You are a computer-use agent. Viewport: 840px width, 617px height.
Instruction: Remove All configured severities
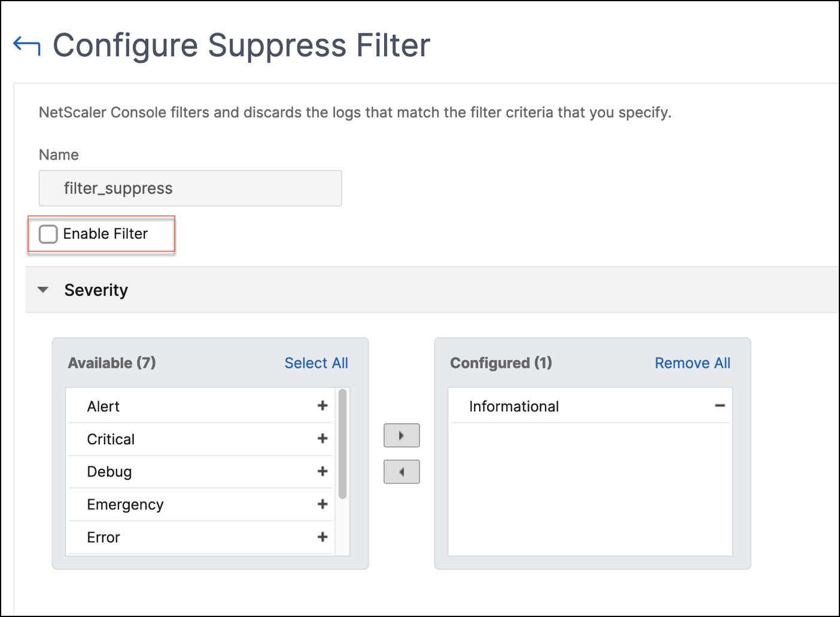[x=692, y=363]
